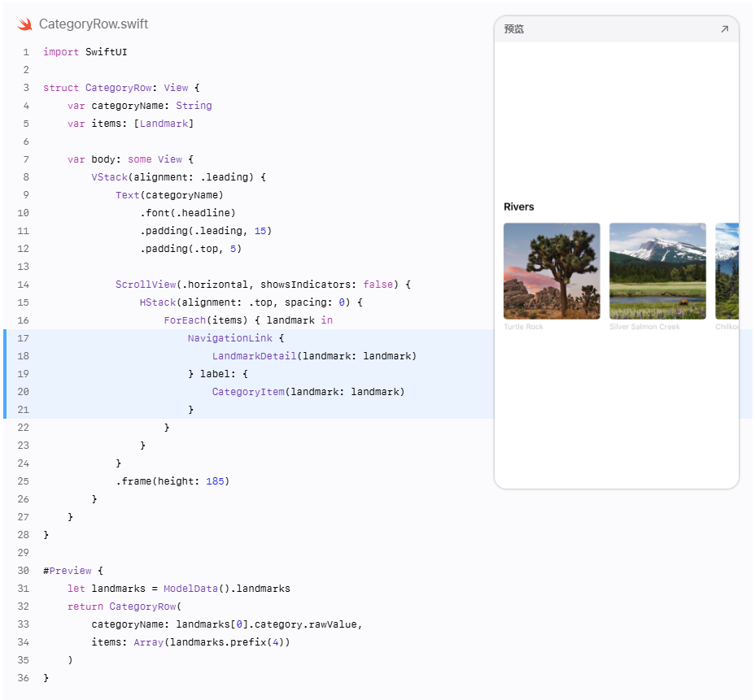Click 'var items: [Landmark]' line
The width and height of the screenshot is (755, 700).
point(130,124)
